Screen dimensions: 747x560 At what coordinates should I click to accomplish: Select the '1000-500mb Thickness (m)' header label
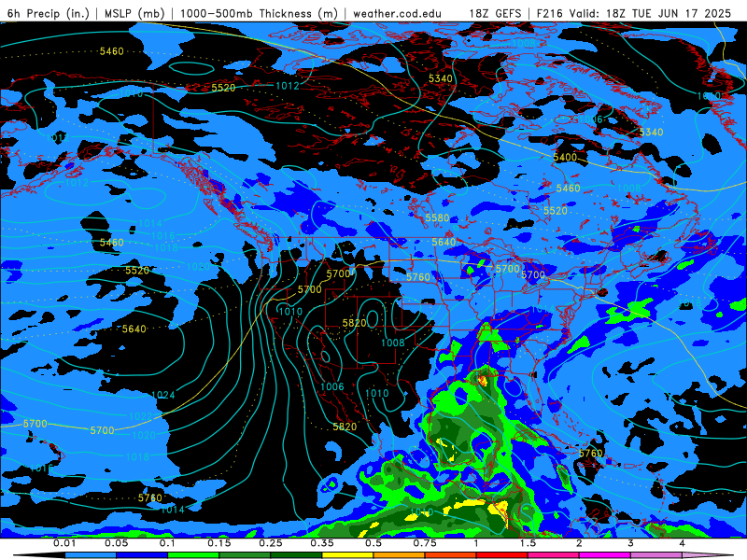point(259,13)
